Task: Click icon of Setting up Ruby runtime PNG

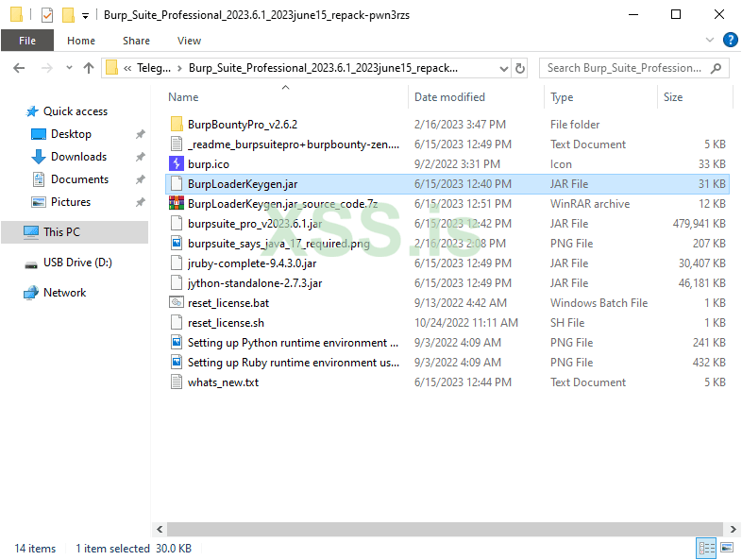Action: [x=177, y=362]
